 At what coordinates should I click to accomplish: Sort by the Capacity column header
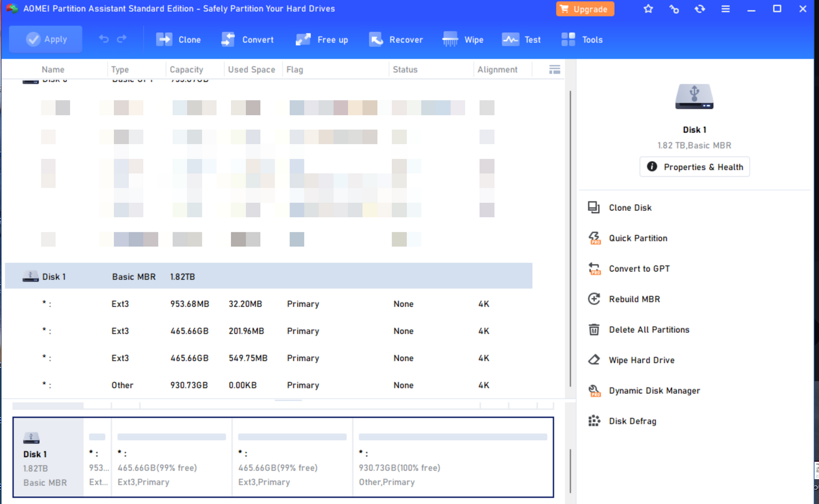coord(186,70)
